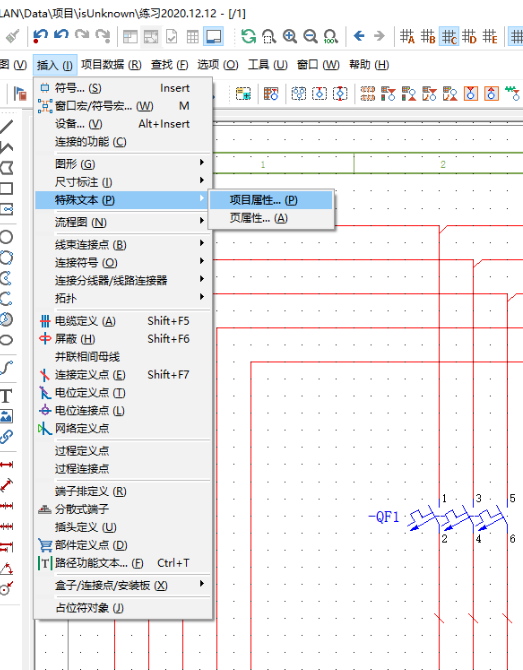Click the refresh/update view icon
The width and height of the screenshot is (523, 670).
point(248,36)
